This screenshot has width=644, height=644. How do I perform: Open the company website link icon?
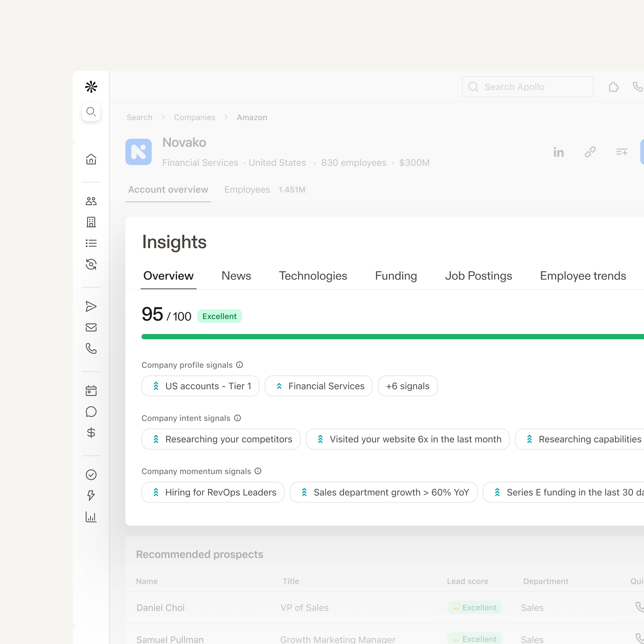pyautogui.click(x=590, y=152)
